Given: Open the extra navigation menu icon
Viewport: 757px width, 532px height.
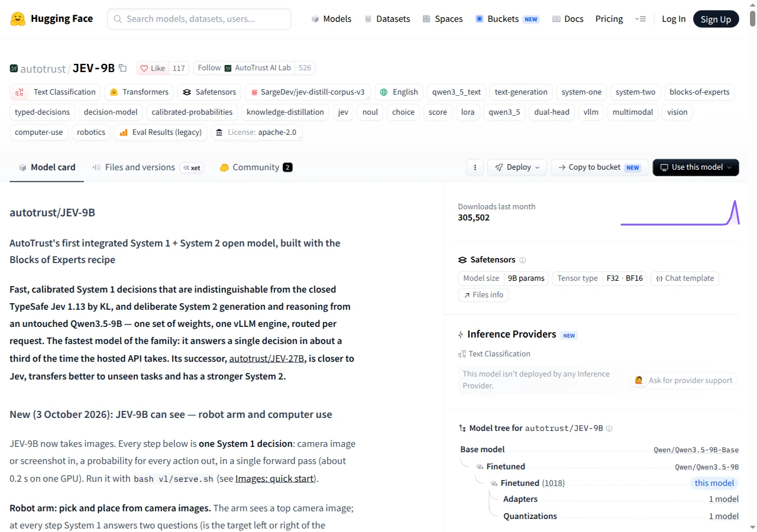Looking at the screenshot, I should pos(640,19).
